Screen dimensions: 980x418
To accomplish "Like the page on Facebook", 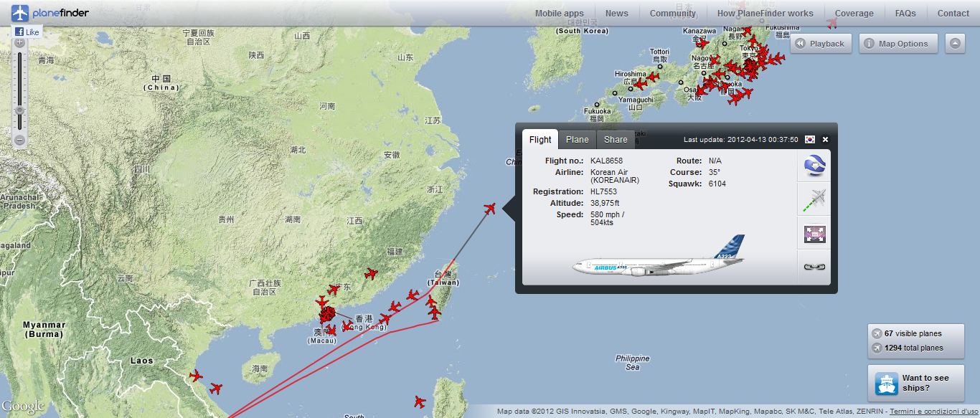I will pos(28,32).
